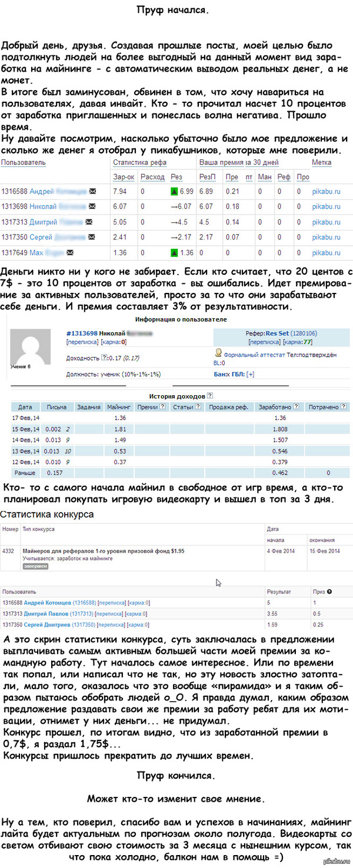Image resolution: width=353 pixels, height=868 pixels.
Task: Click the formal attestat badge icon
Action: tap(218, 353)
